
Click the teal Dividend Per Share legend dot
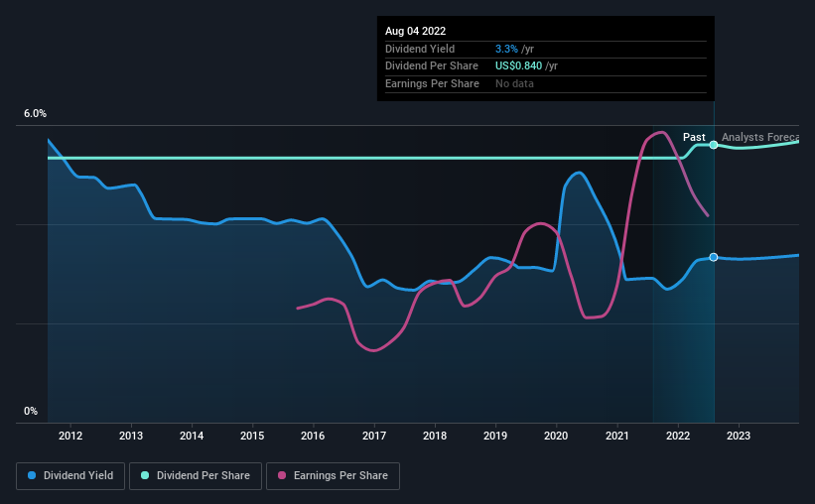point(145,475)
